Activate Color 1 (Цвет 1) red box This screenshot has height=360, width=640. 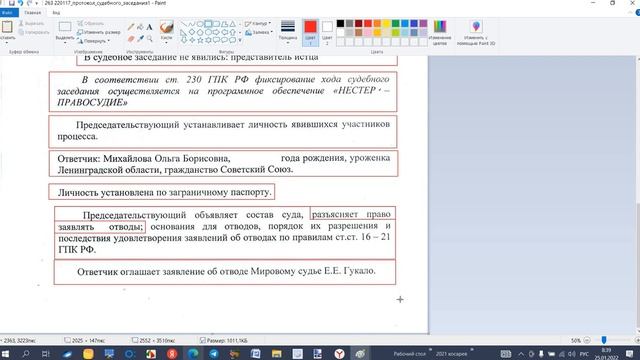coord(310,32)
